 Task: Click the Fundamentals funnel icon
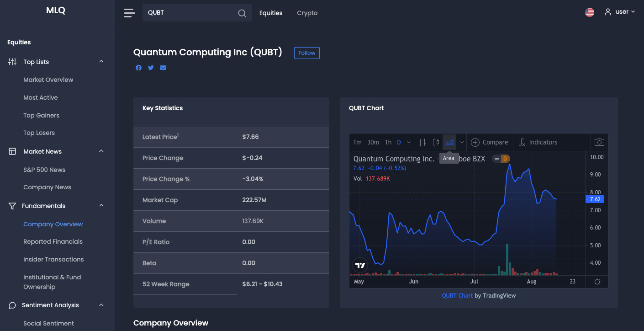tap(12, 206)
